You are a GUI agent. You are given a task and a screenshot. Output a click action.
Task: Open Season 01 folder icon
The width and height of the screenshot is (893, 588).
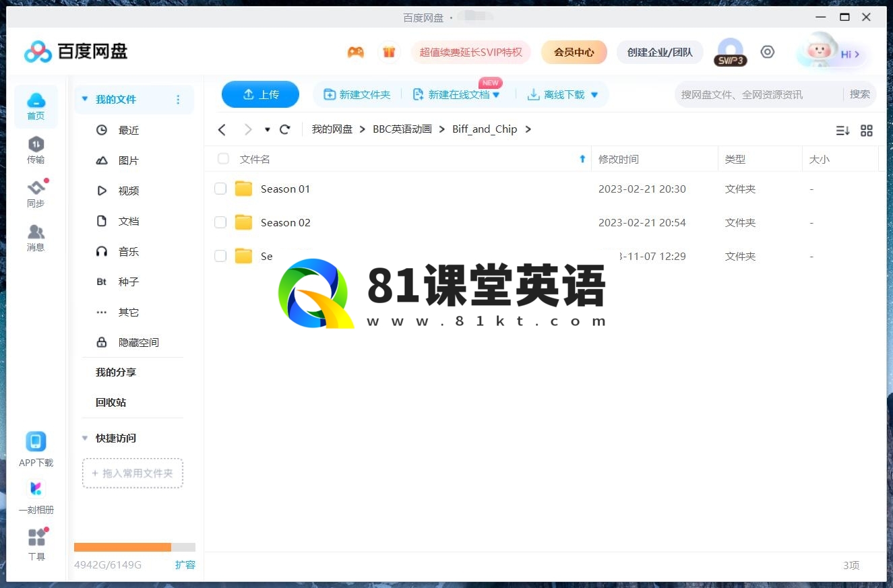(243, 189)
